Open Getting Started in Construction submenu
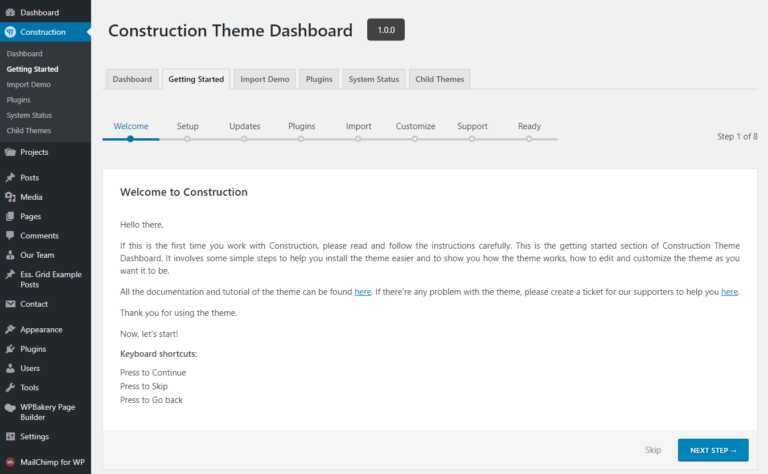768x474 pixels. [x=32, y=69]
